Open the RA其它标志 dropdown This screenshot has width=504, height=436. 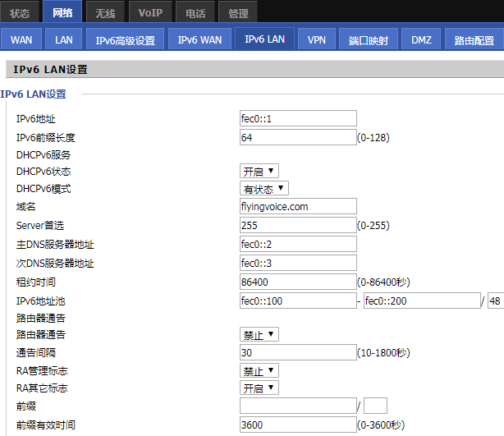[x=259, y=388]
